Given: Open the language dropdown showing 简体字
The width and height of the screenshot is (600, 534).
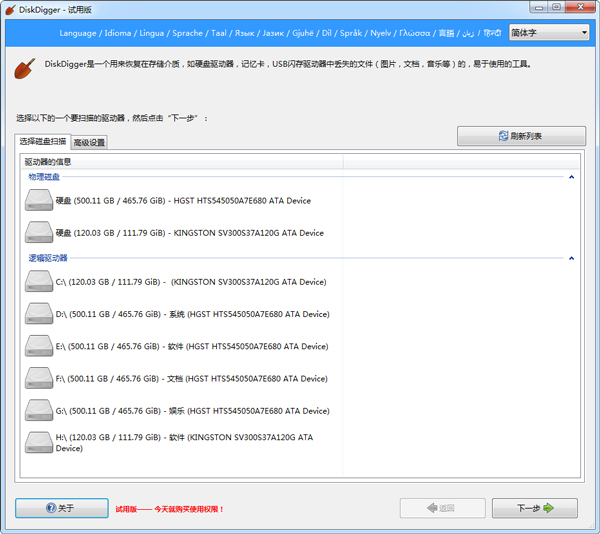Looking at the screenshot, I should [x=549, y=33].
